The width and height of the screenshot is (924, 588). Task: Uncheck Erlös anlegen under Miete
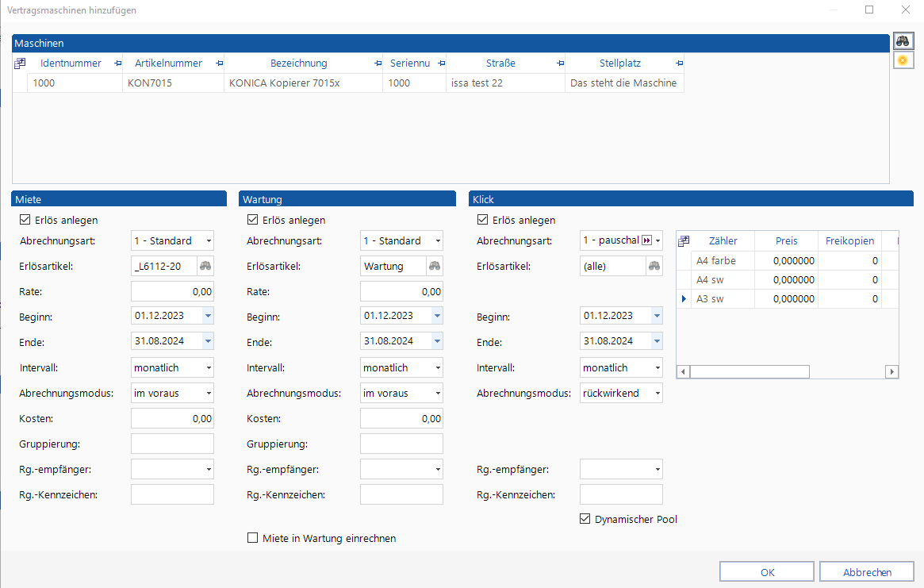(x=25, y=219)
